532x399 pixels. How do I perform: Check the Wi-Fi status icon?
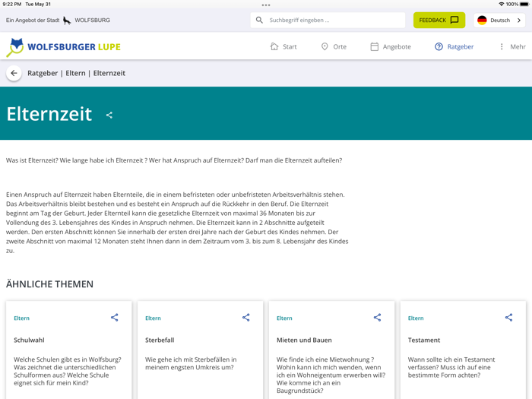501,4
